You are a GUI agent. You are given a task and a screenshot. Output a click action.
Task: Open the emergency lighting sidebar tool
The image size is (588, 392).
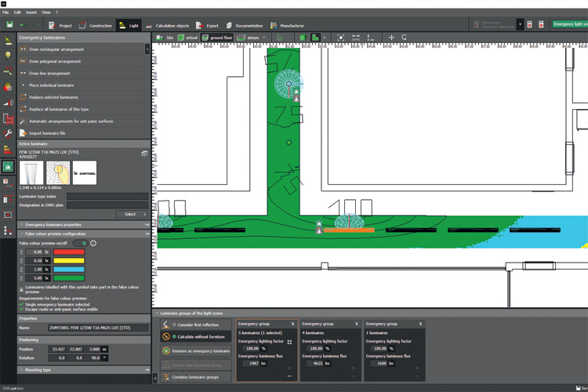tap(8, 166)
